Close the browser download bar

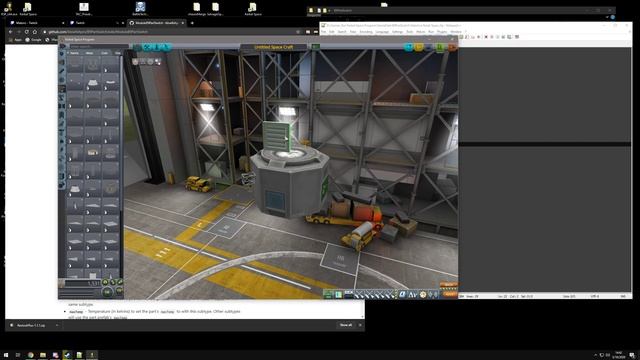coord(360,325)
